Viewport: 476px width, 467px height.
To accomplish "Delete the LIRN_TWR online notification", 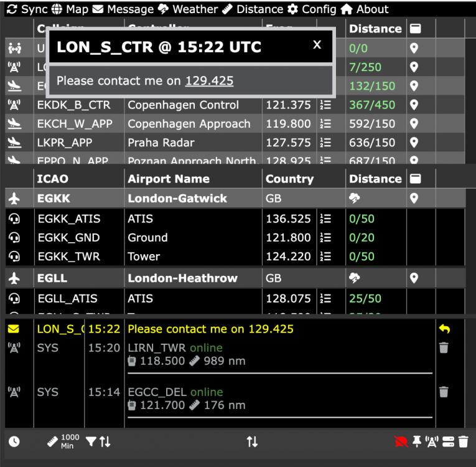I will tap(444, 348).
